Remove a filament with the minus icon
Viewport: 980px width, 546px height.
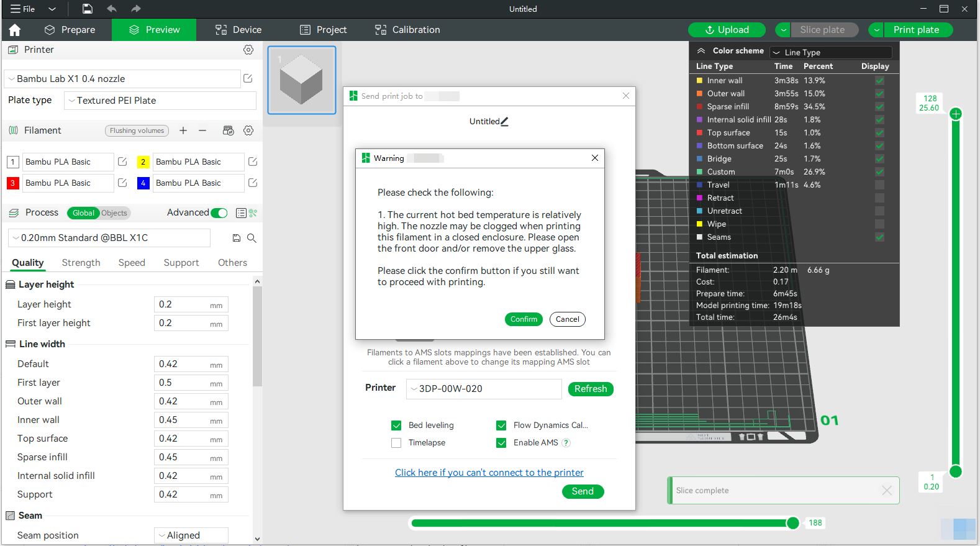(x=202, y=130)
